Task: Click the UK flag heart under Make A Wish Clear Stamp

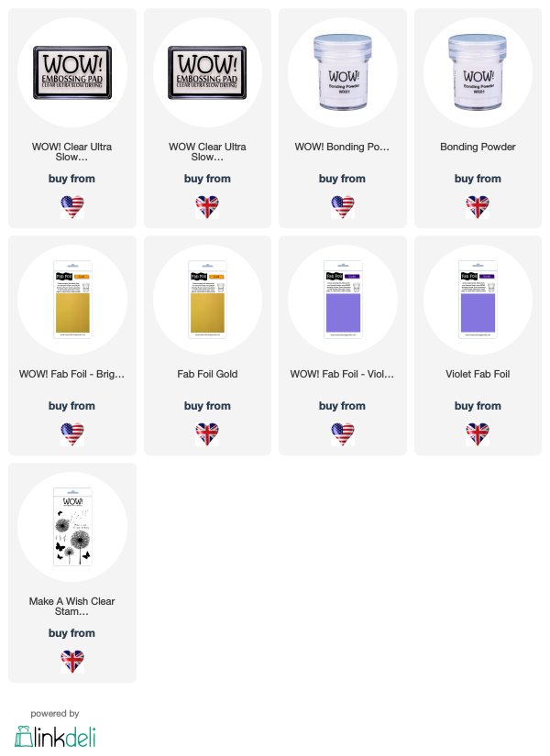Action: pyautogui.click(x=72, y=662)
